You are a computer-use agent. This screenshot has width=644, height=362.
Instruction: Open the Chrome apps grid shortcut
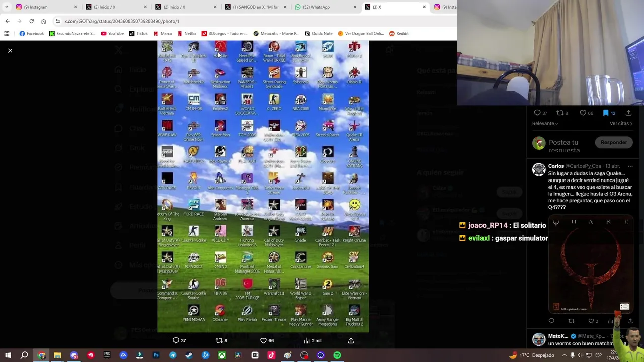coord(7,34)
